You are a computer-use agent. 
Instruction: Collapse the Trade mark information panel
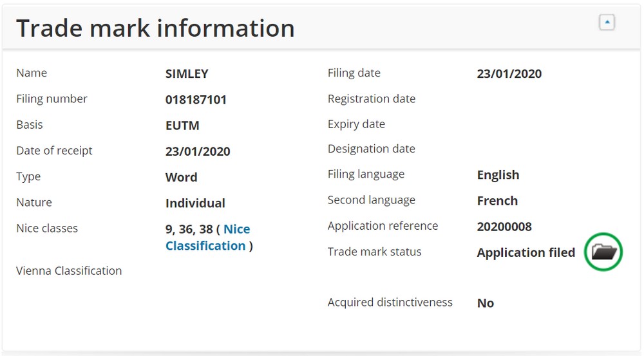(x=607, y=22)
